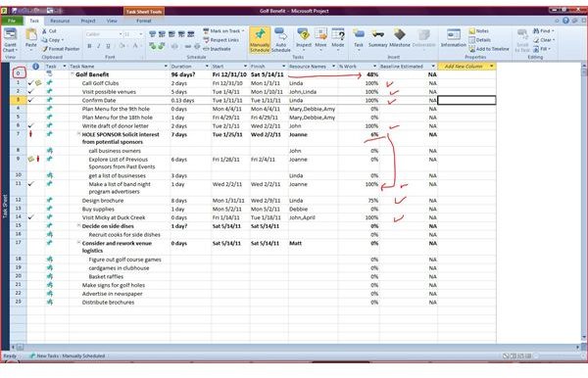Open the File tab
588x378 pixels.
point(12,21)
